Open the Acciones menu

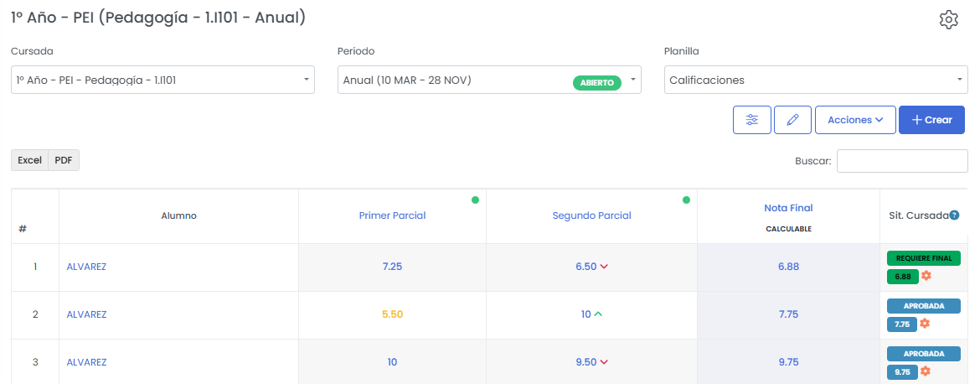(x=855, y=120)
